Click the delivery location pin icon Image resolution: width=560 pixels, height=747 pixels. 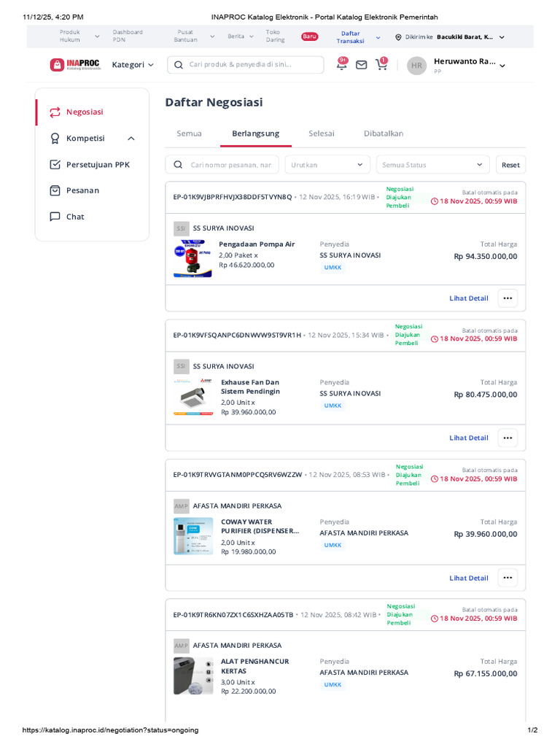tap(398, 37)
